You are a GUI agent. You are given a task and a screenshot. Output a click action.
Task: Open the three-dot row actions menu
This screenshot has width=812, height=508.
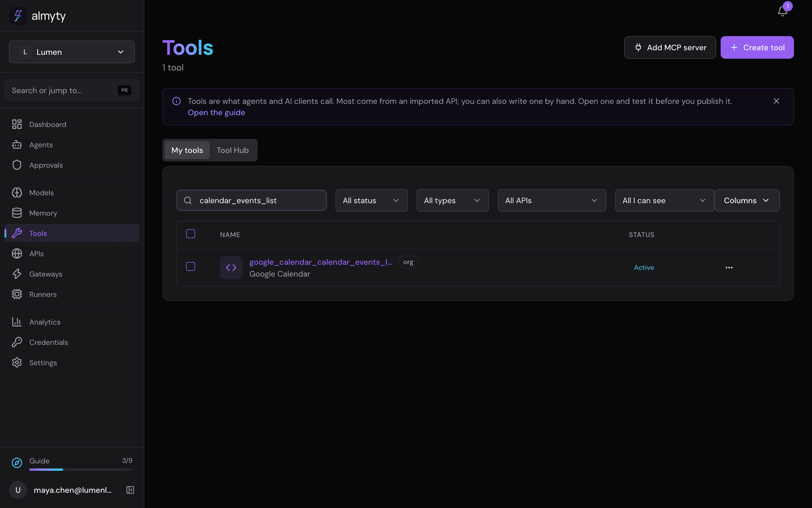tap(729, 268)
